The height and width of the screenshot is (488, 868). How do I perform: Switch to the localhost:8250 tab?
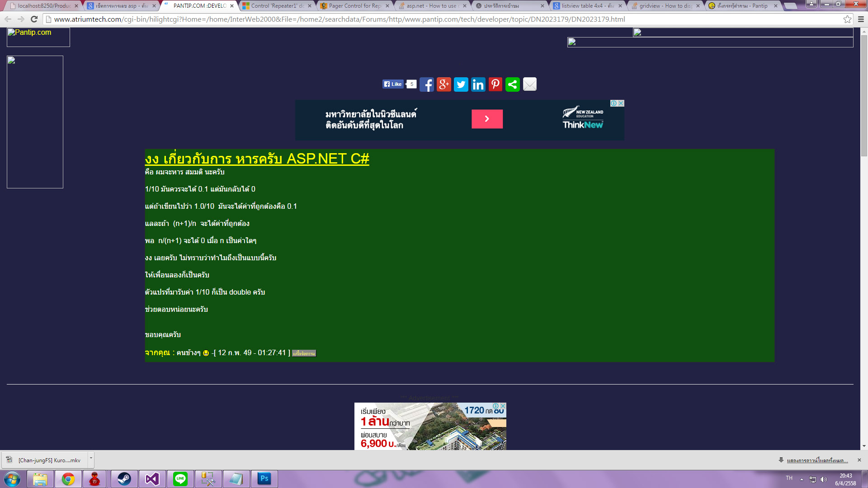click(x=44, y=6)
